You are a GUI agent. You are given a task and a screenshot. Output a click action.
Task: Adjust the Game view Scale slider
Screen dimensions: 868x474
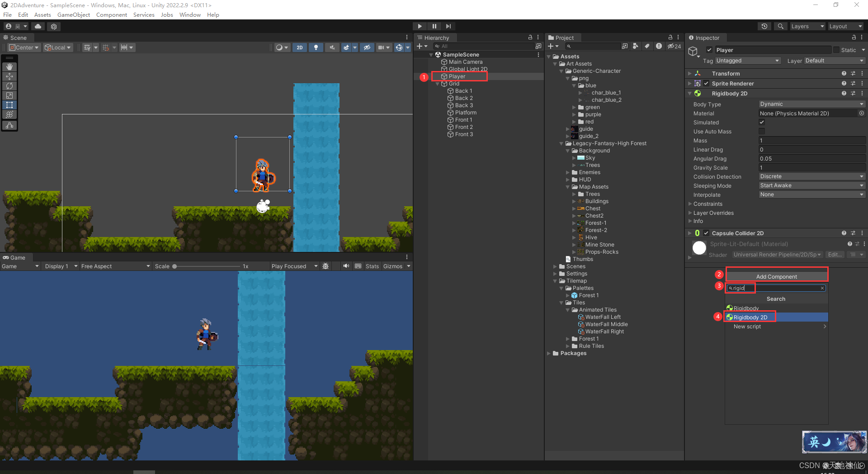click(206, 266)
